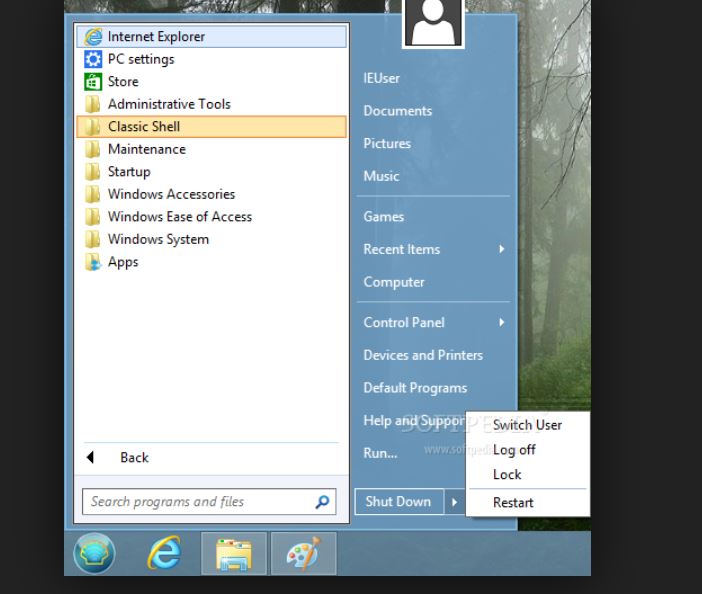702x594 pixels.
Task: Click the Apps folder icon
Action: coord(93,262)
